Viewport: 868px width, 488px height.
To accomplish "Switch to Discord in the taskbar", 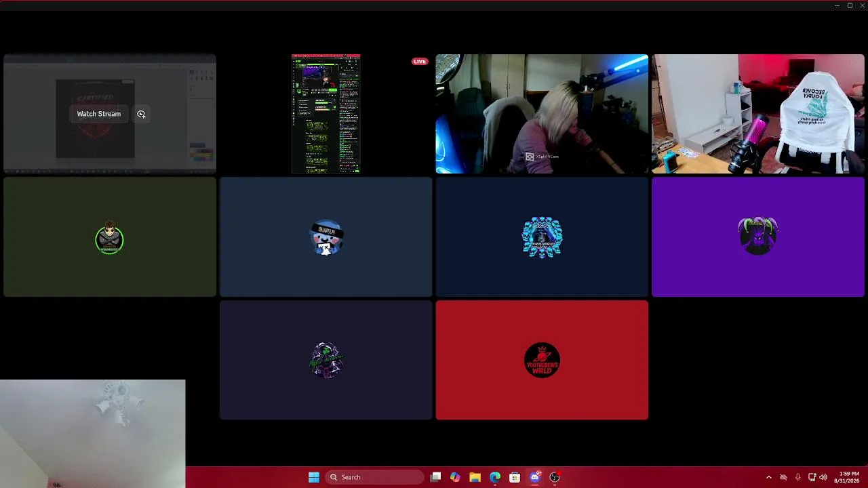I will pyautogui.click(x=535, y=477).
